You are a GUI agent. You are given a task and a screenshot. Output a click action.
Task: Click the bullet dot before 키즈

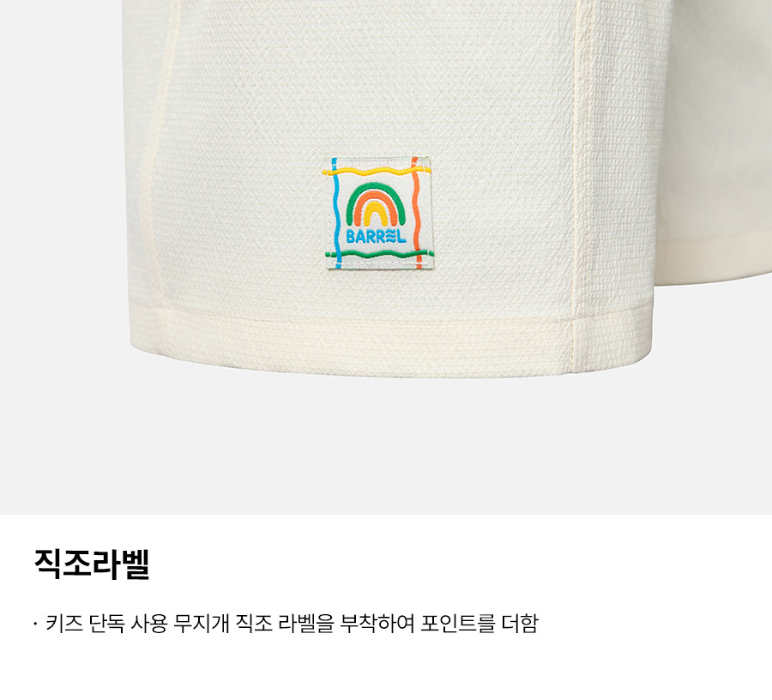35,625
